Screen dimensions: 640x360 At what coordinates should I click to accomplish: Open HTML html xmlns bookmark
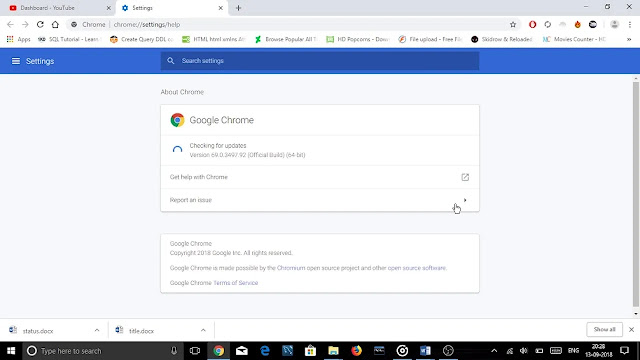click(x=213, y=39)
